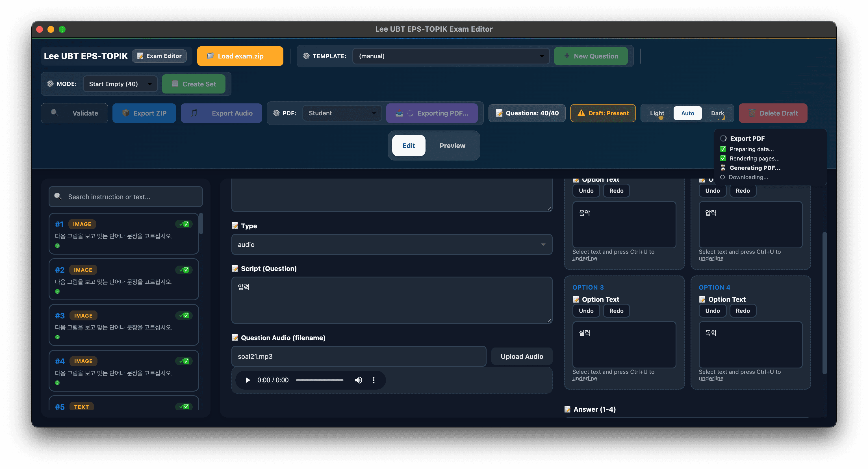868x469 pixels.
Task: Click the trash icon on Delete Draft
Action: point(752,113)
